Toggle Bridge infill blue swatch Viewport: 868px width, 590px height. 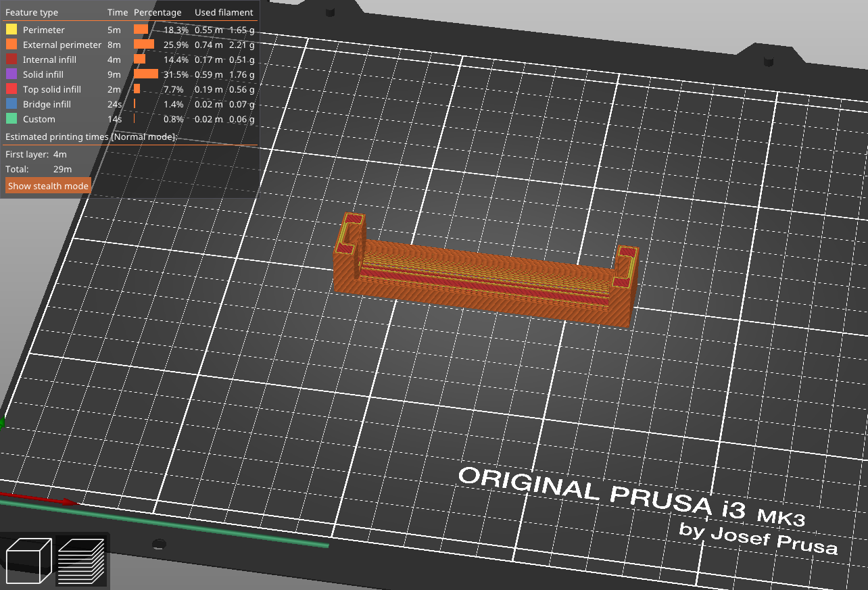pos(11,104)
